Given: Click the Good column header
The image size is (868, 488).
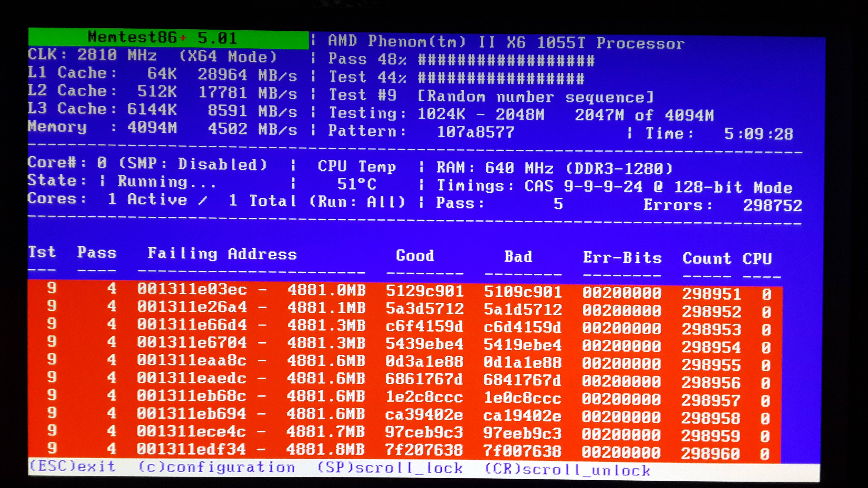Looking at the screenshot, I should click(415, 256).
